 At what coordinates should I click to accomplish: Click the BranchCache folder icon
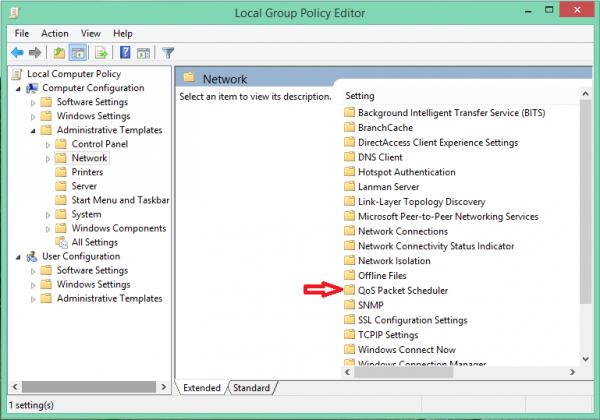coord(349,127)
